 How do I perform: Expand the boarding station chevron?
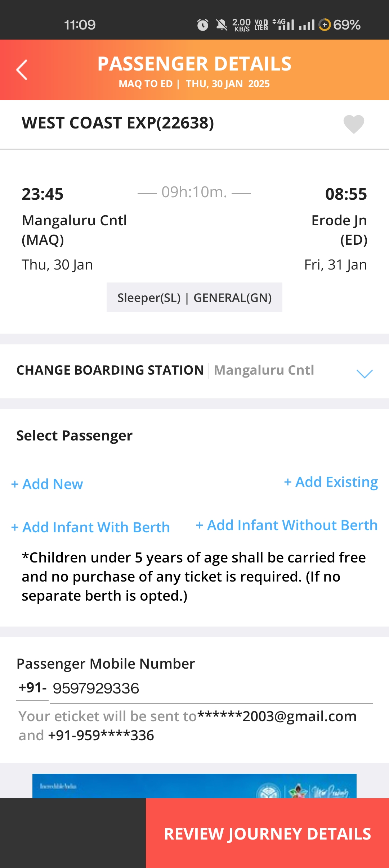tap(364, 373)
